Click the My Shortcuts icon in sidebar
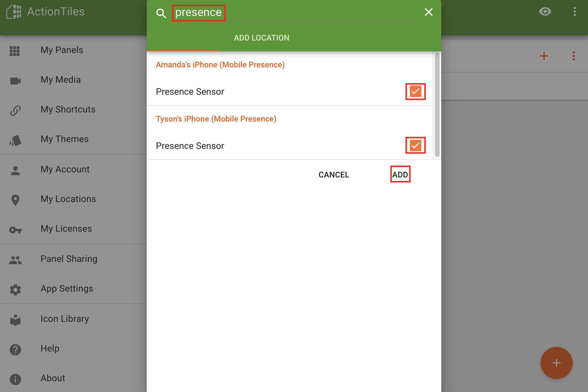Image resolution: width=588 pixels, height=392 pixels. pos(15,109)
